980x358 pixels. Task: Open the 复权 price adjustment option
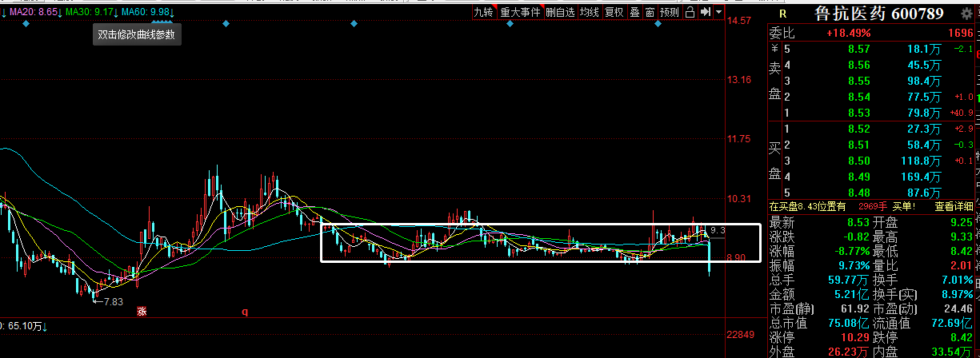pyautogui.click(x=614, y=12)
